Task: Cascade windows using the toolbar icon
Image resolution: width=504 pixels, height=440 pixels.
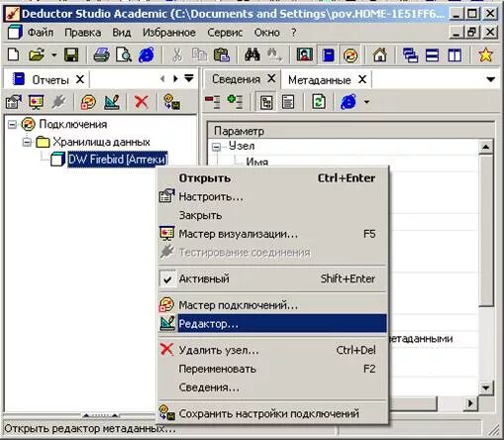Action: pos(410,55)
